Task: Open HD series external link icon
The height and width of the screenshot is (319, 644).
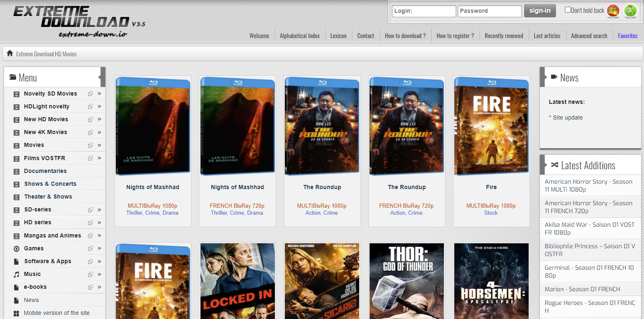Action: 90,223
